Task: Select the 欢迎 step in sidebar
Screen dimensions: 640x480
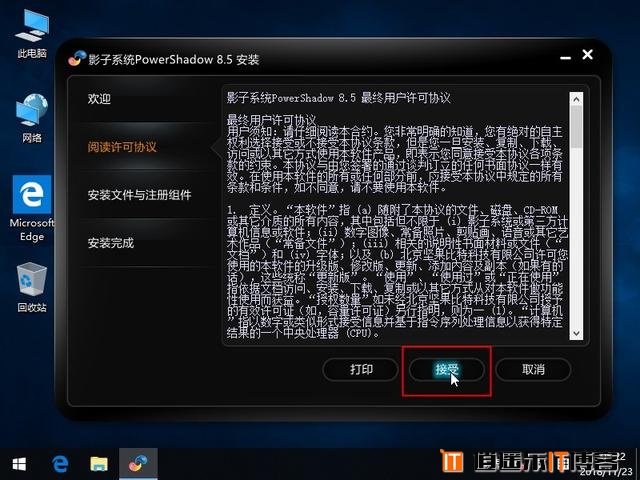Action: tap(99, 98)
